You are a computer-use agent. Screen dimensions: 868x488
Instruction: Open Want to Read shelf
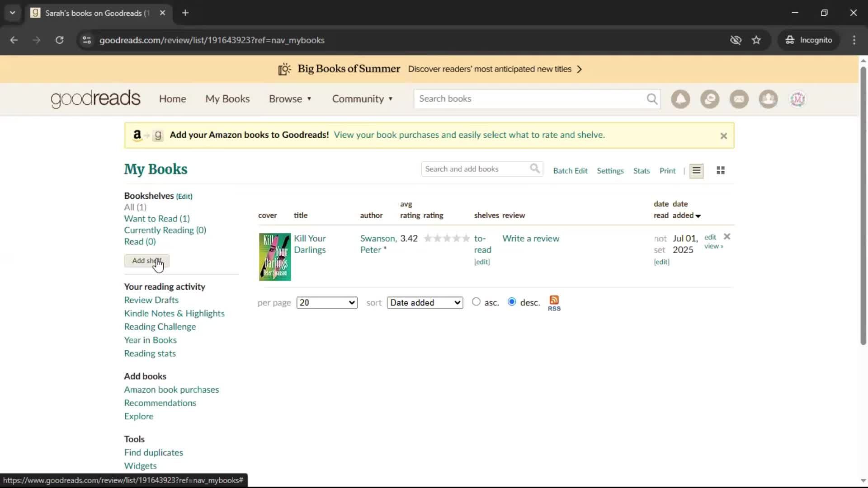tap(157, 219)
